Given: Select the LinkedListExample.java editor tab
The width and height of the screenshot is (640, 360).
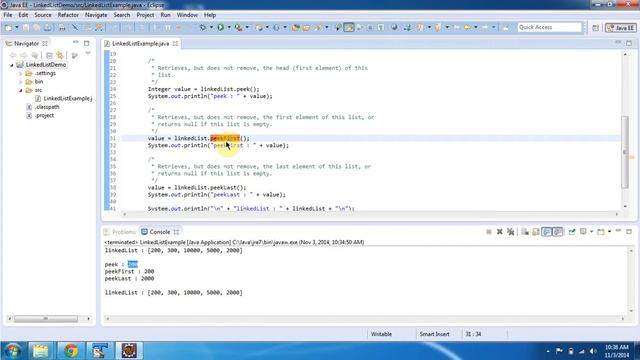Looking at the screenshot, I should [x=141, y=44].
